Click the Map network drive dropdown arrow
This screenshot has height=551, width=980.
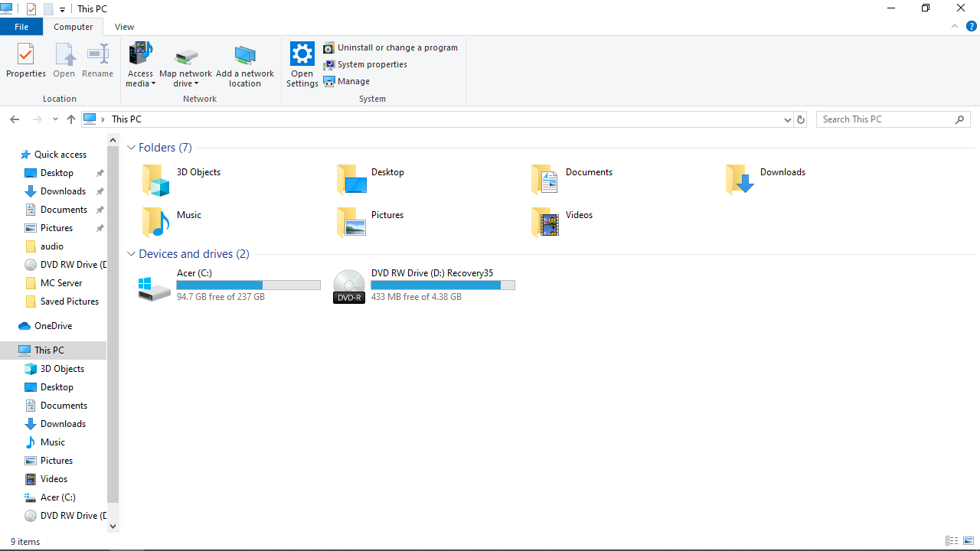(196, 84)
